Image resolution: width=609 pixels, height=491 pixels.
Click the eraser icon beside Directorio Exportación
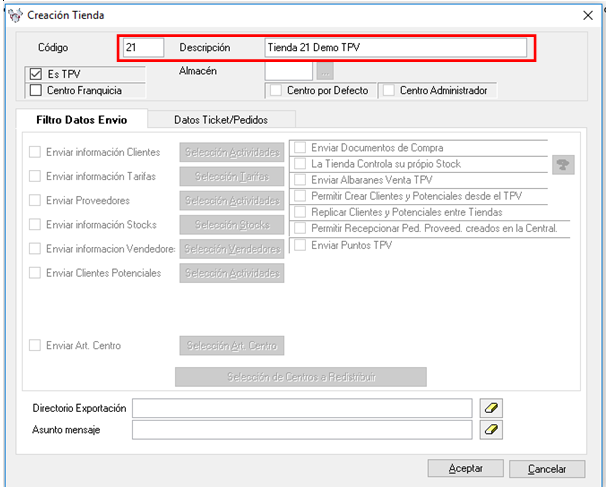pyautogui.click(x=492, y=408)
